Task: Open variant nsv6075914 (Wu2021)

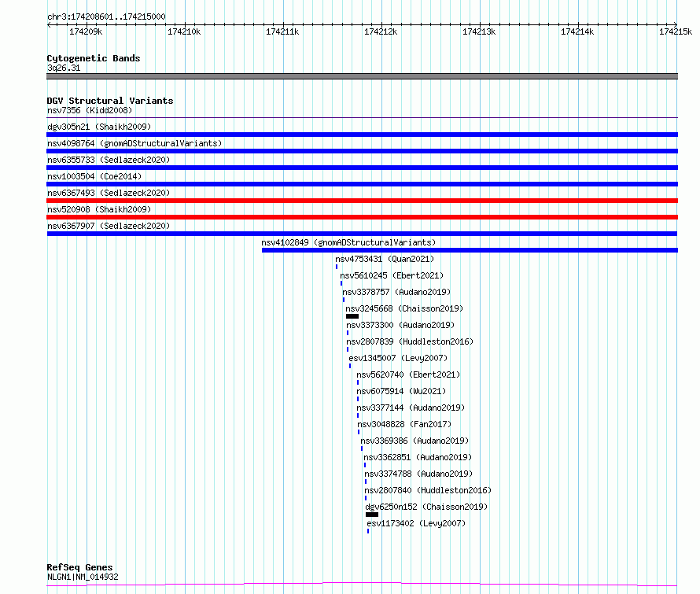Action: pos(401,391)
